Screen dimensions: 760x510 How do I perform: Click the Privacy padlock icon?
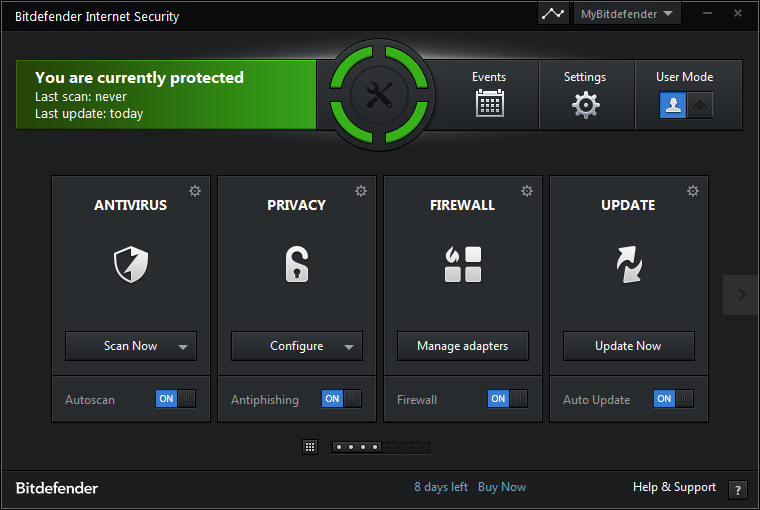point(297,265)
